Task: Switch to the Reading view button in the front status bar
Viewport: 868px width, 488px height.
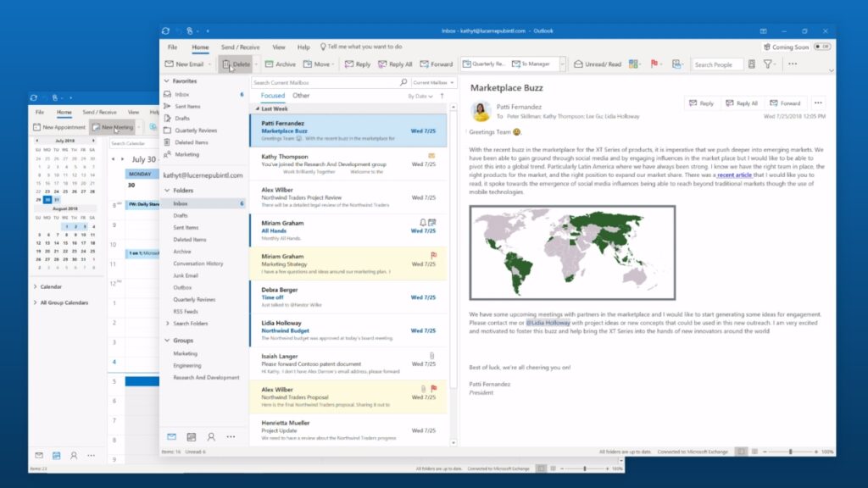Action: [754, 452]
